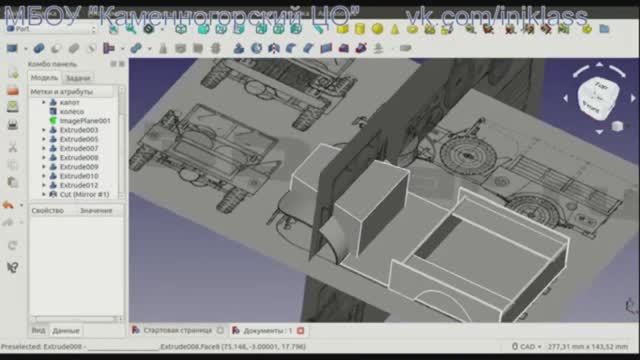
Task: Open the shape builder icon
Action: [447, 29]
